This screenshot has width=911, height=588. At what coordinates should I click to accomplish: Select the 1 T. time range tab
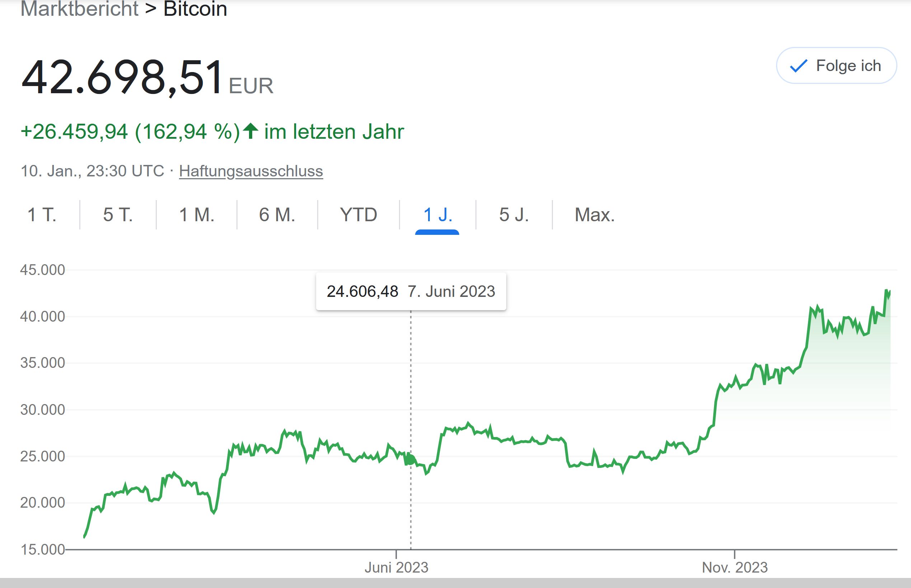42,214
